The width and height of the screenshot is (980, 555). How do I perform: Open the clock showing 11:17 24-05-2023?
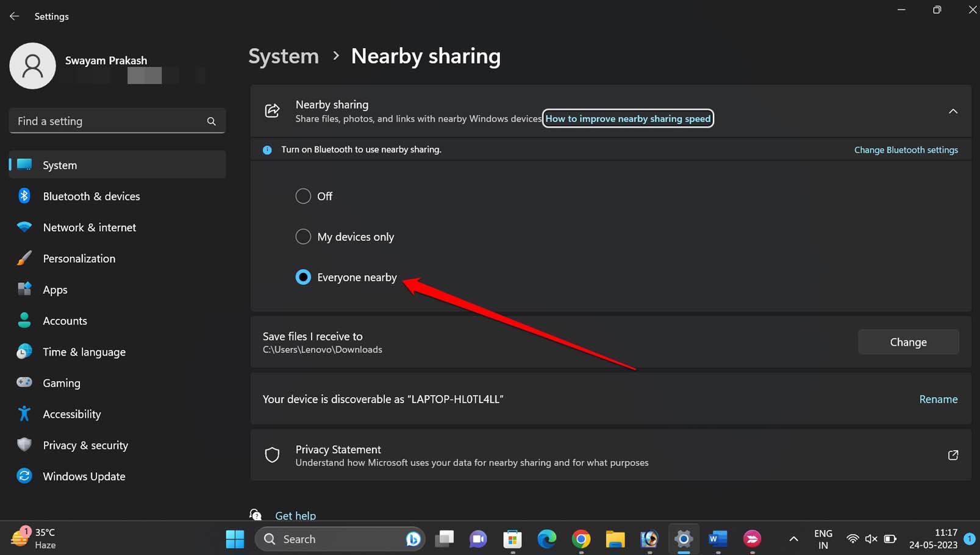(933, 539)
